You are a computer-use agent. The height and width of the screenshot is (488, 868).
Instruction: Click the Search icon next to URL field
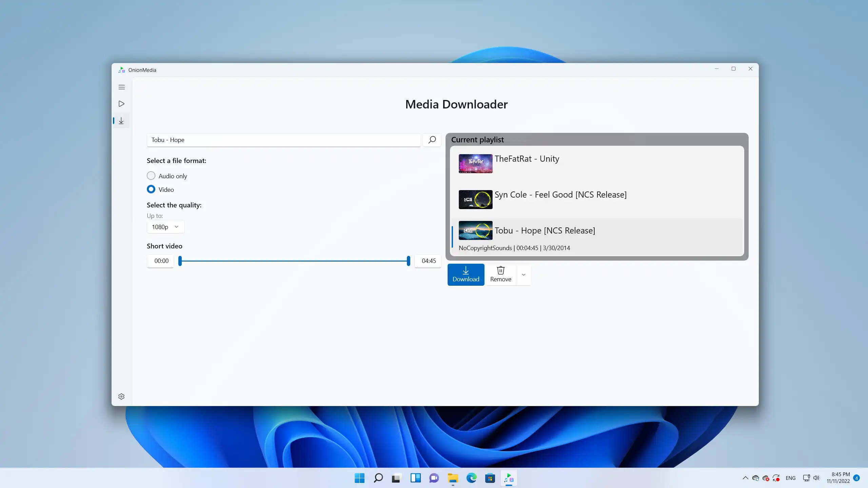[x=432, y=139]
